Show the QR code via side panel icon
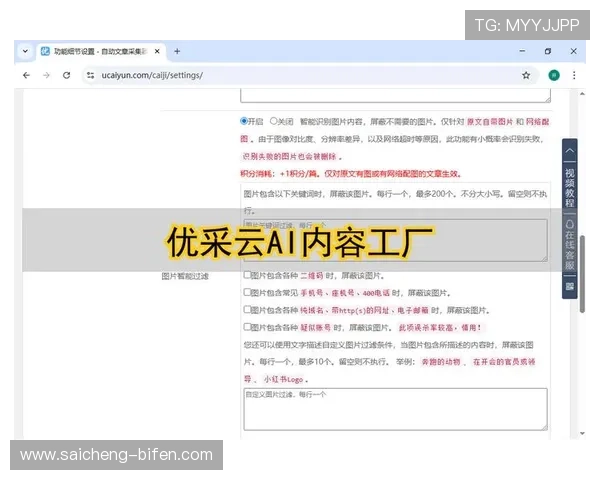The image size is (600, 480). coord(569,286)
